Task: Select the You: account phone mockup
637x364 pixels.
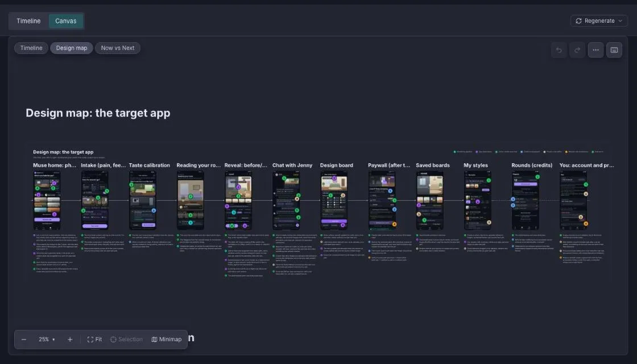Action: (573, 200)
